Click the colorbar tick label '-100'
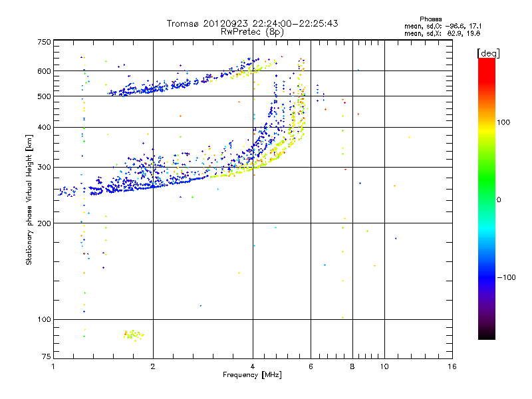 pyautogui.click(x=506, y=277)
